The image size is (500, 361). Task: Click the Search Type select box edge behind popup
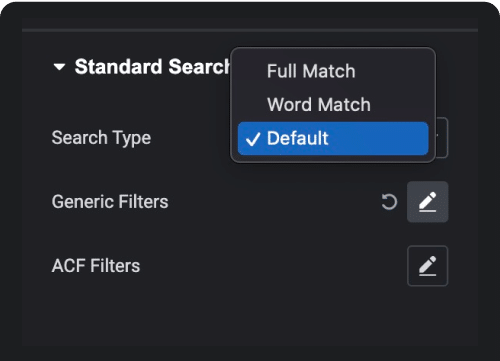tap(442, 138)
